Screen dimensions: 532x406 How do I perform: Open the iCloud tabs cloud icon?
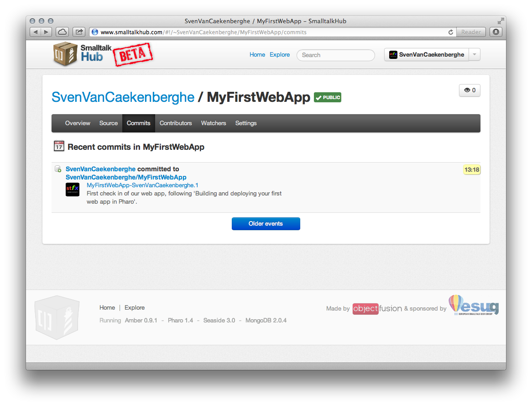(63, 32)
